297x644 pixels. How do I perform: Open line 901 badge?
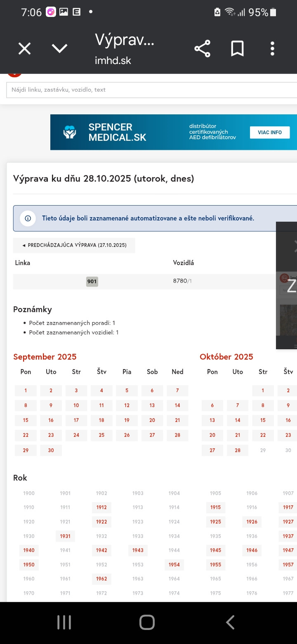pyautogui.click(x=92, y=282)
